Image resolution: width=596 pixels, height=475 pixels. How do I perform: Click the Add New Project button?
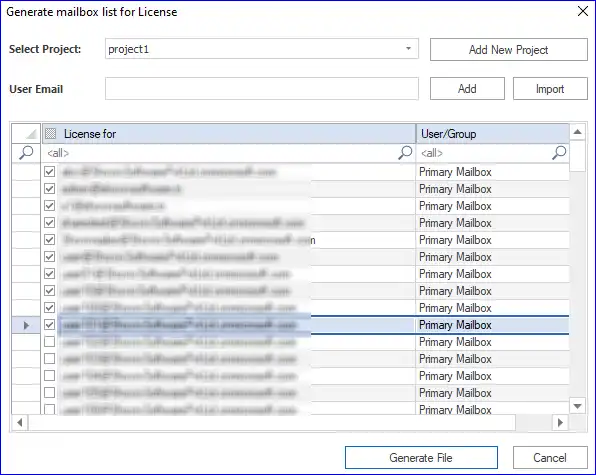pos(509,49)
